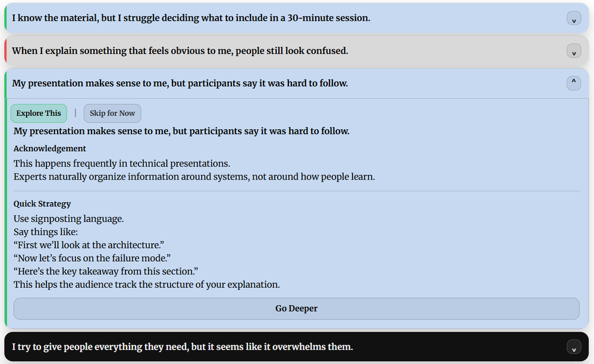This screenshot has width=594, height=364.
Task: Click the 'Now let's focus on the failure mode' quote
Action: point(92,258)
